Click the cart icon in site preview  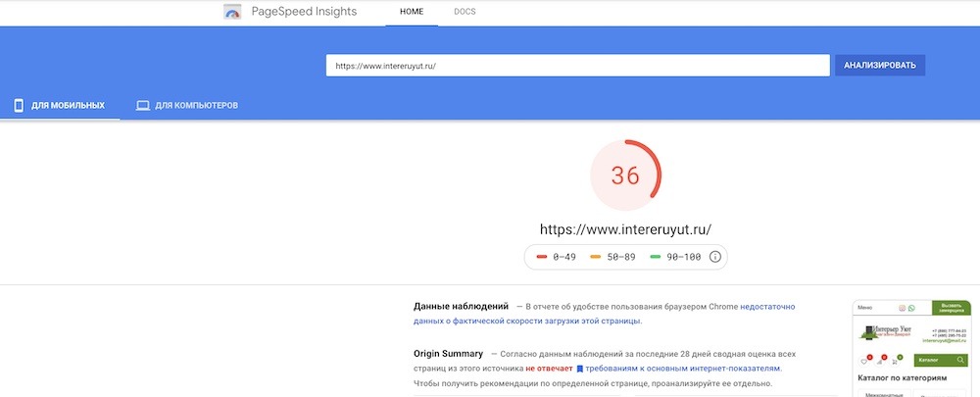(x=895, y=361)
